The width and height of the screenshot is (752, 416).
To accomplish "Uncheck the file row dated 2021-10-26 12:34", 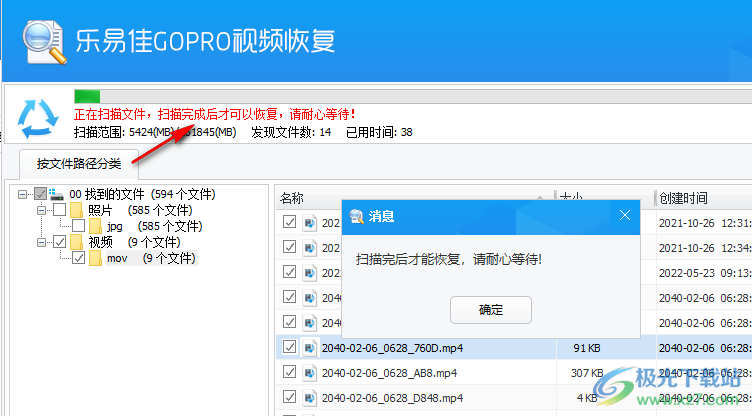I will (289, 247).
